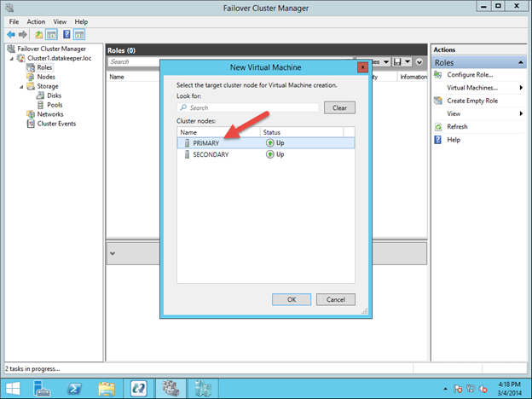Image resolution: width=532 pixels, height=399 pixels.
Task: Click the Clear button beside search
Action: point(338,108)
